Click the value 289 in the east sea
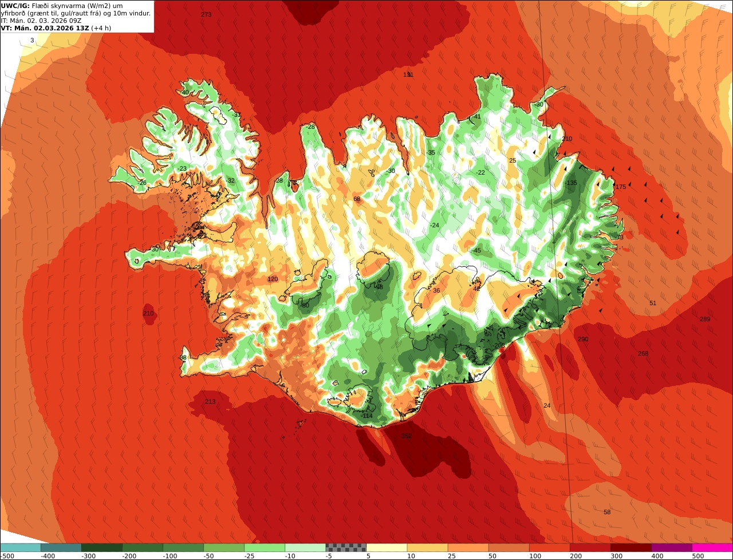 click(705, 319)
